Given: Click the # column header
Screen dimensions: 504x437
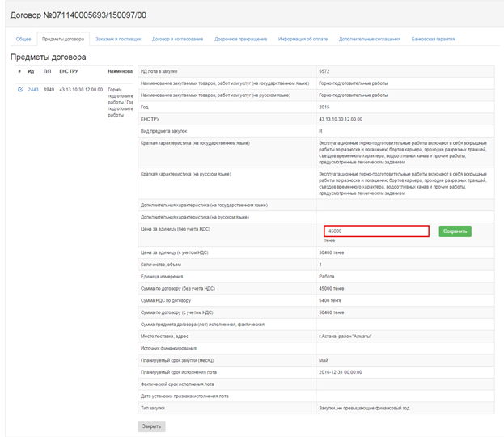Looking at the screenshot, I should pos(19,71).
